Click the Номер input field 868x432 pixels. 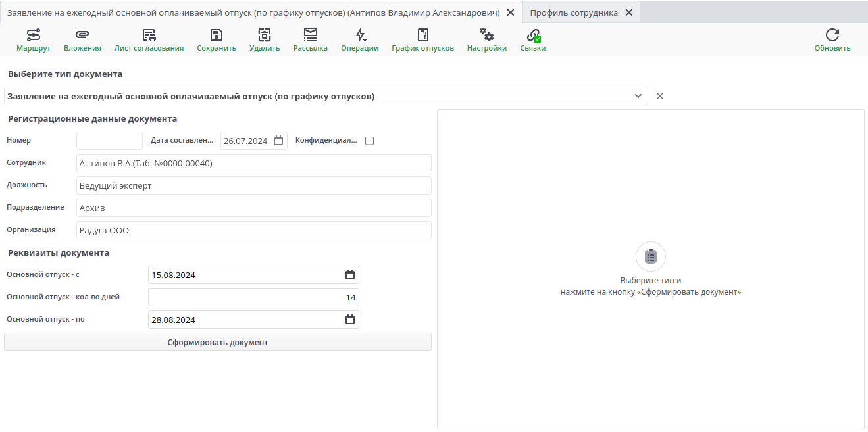109,141
